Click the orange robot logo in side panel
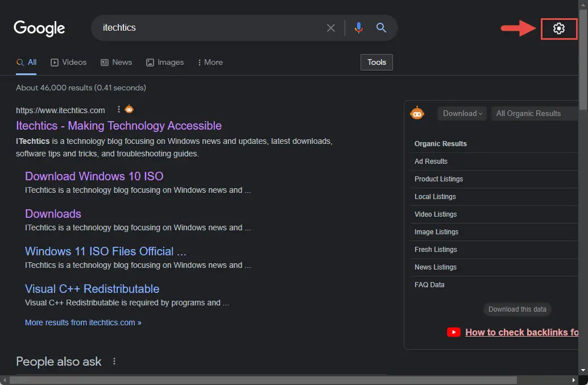The width and height of the screenshot is (588, 385). tap(417, 113)
